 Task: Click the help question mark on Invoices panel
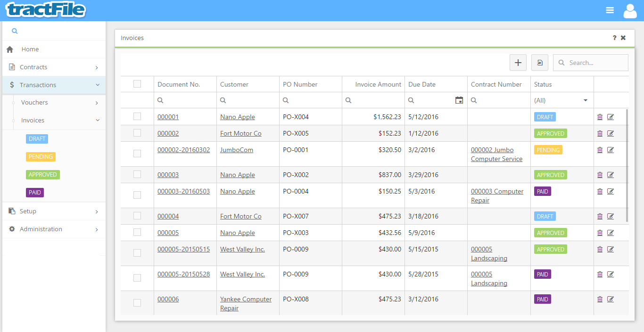pos(614,38)
